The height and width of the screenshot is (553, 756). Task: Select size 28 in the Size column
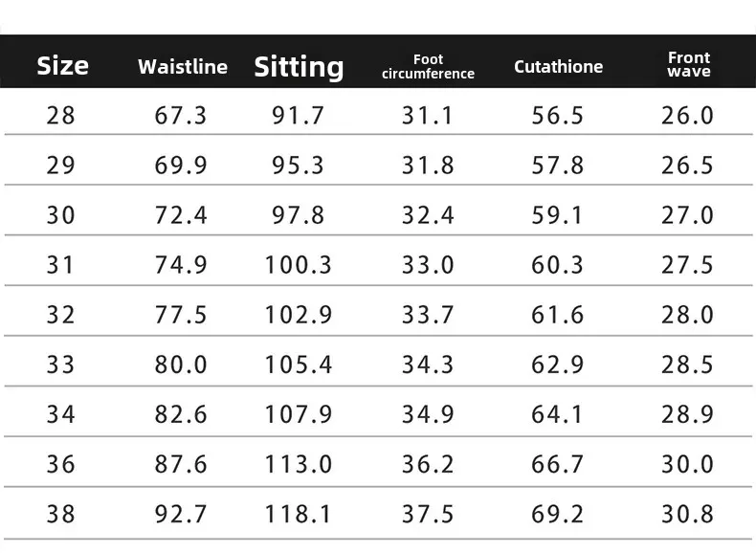pos(60,116)
